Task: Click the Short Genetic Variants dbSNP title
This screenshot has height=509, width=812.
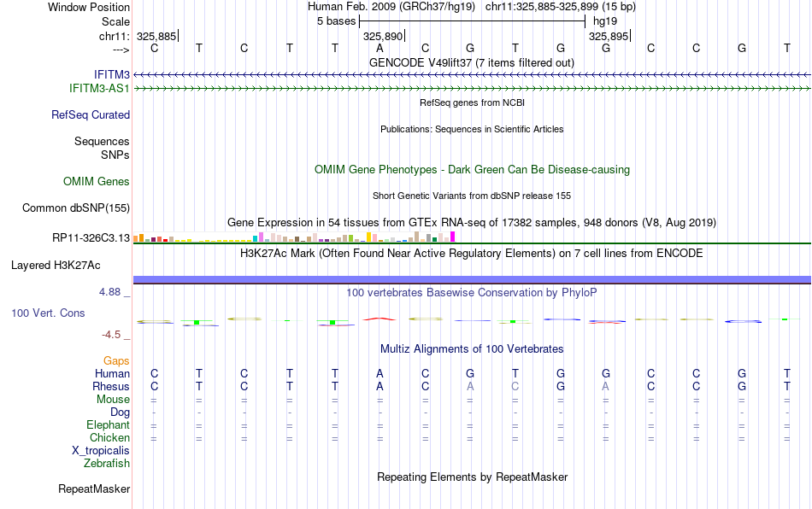Action: point(472,196)
